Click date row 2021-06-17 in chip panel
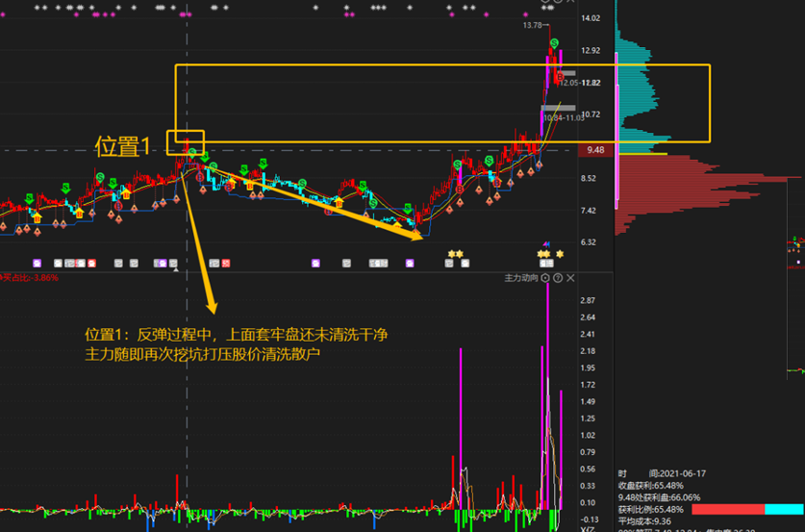The height and width of the screenshot is (532, 805). pos(662,473)
